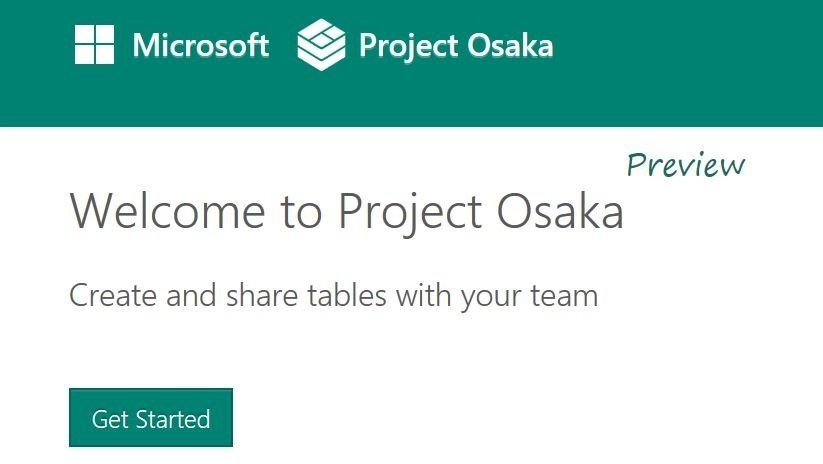Viewport: 823px width, 464px height.
Task: Click the handwritten Preview label
Action: point(685,165)
